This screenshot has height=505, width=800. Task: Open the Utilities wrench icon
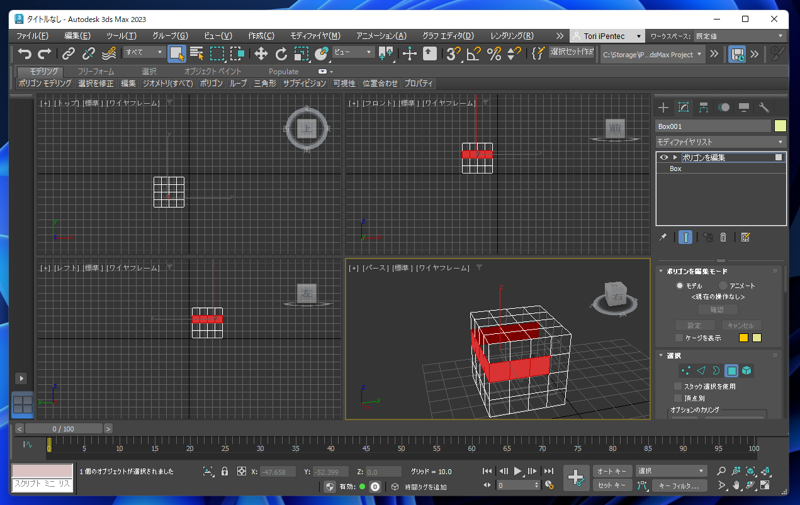(x=764, y=107)
